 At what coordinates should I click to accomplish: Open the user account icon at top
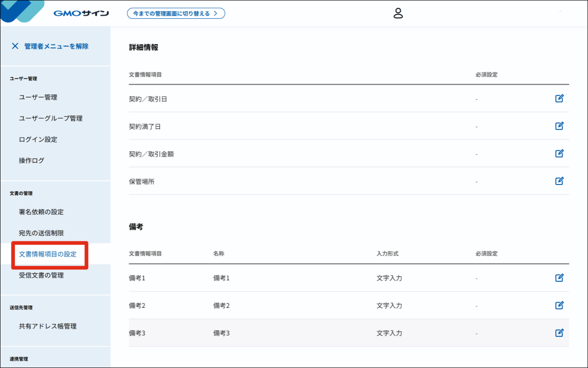pos(398,13)
